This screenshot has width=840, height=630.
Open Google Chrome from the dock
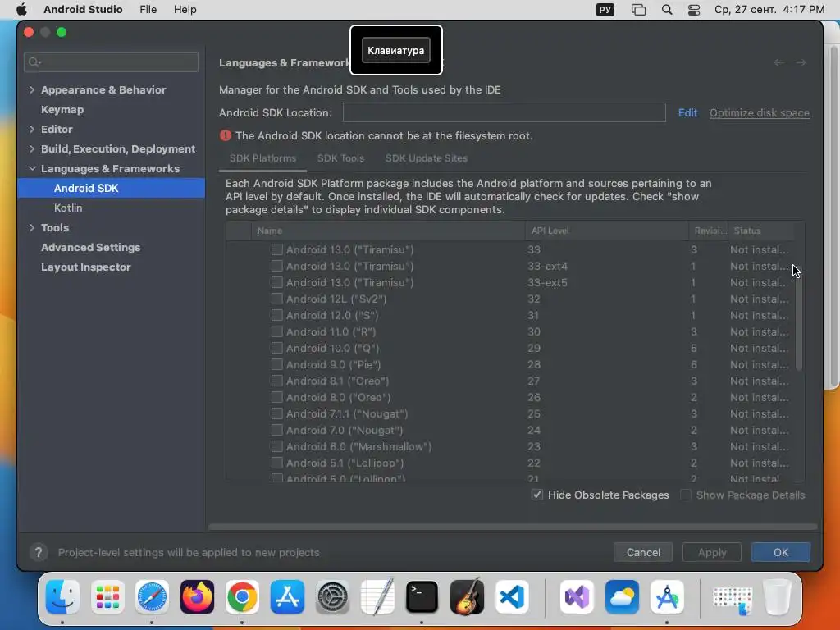[x=242, y=596]
